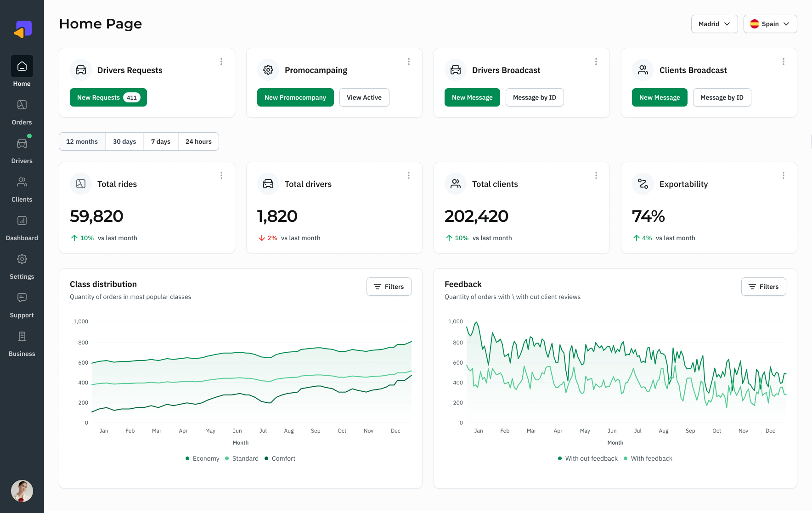
Task: Click the Exportability value 74%
Action: coord(648,216)
